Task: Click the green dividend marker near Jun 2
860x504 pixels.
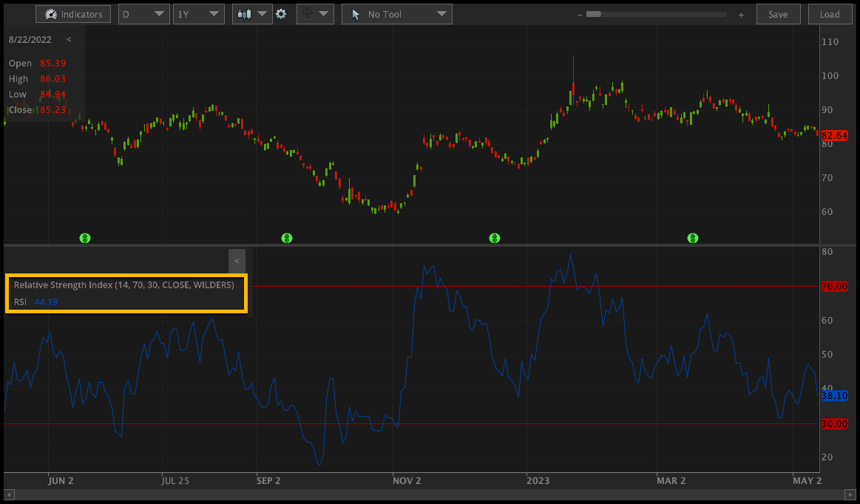Action: click(85, 238)
